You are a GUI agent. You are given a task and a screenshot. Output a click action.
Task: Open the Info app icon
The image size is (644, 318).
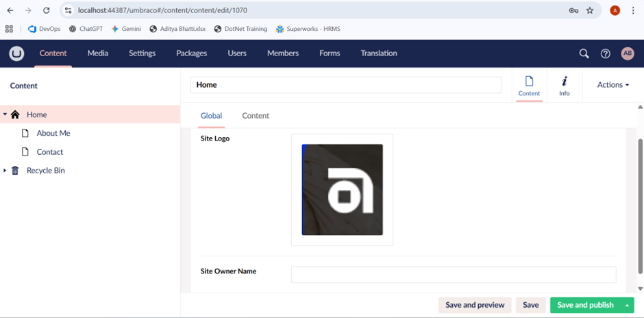pyautogui.click(x=564, y=86)
